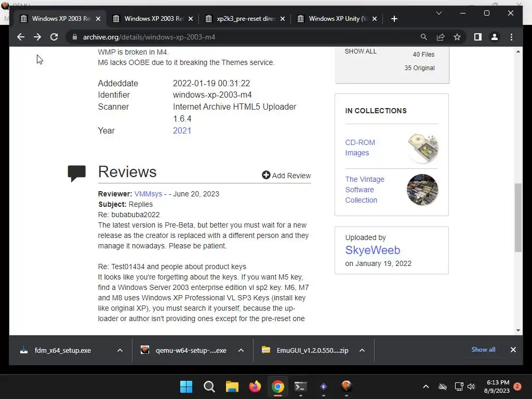Image resolution: width=532 pixels, height=399 pixels.
Task: Click Show all downloads
Action: 483,350
